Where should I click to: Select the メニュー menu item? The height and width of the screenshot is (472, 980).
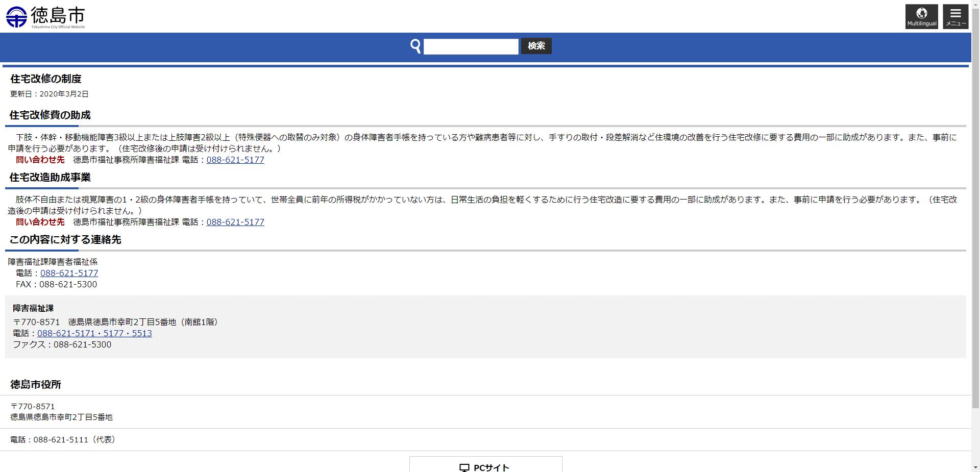click(x=955, y=16)
